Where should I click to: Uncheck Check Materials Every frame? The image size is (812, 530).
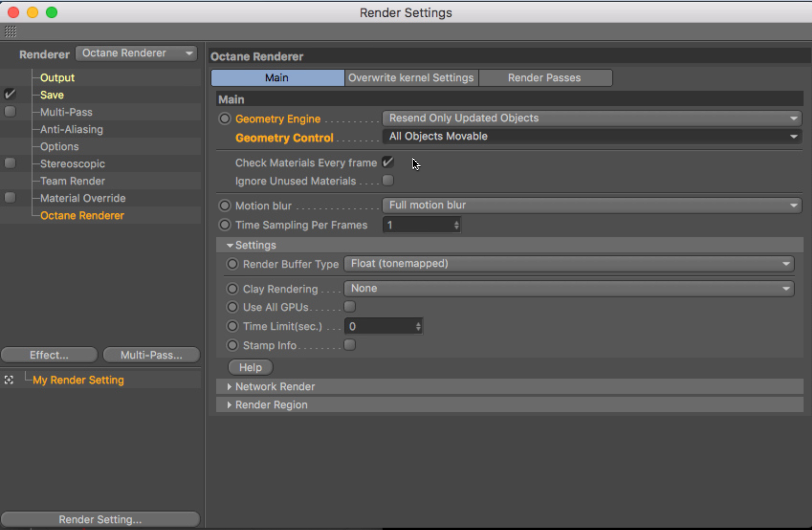(388, 162)
